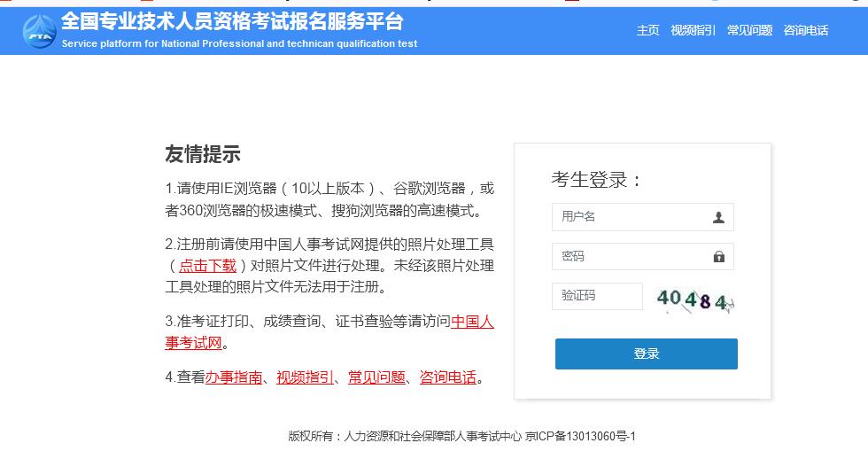Click the blue 登录 button

(x=646, y=354)
